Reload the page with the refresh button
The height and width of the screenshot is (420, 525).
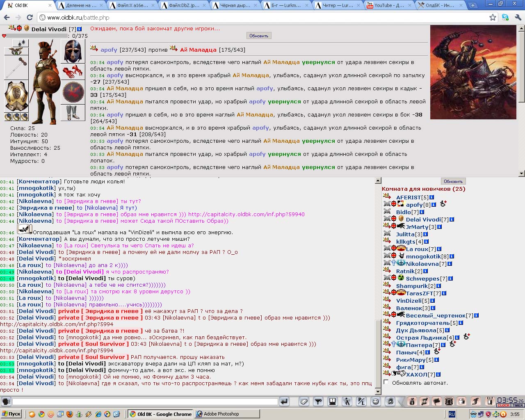click(30, 18)
